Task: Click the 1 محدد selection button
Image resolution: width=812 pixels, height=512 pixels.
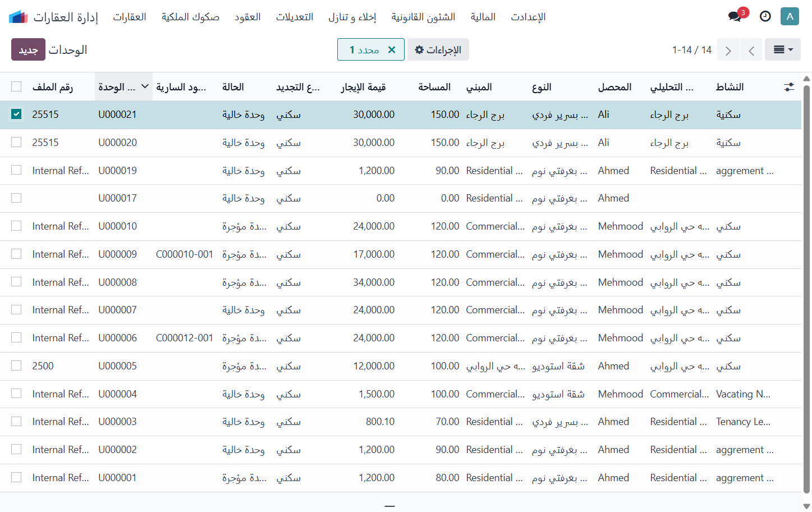Action: 371,49
